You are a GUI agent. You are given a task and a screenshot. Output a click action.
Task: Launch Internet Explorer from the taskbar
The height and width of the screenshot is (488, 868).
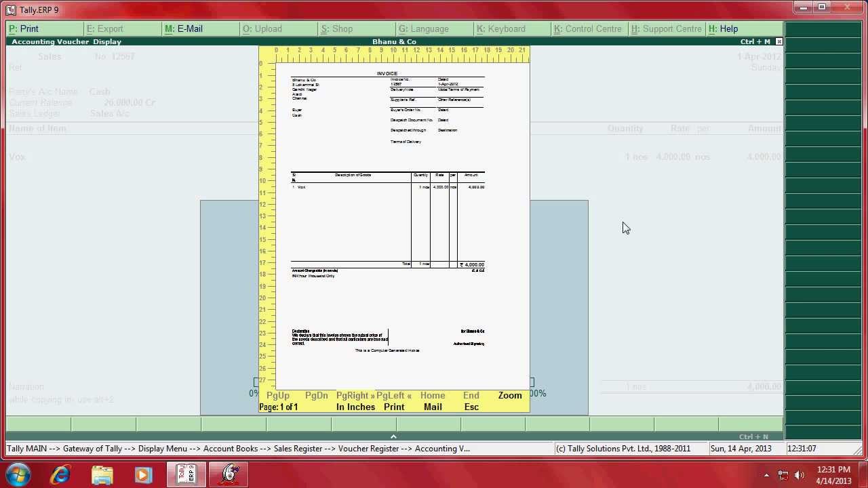coord(60,474)
